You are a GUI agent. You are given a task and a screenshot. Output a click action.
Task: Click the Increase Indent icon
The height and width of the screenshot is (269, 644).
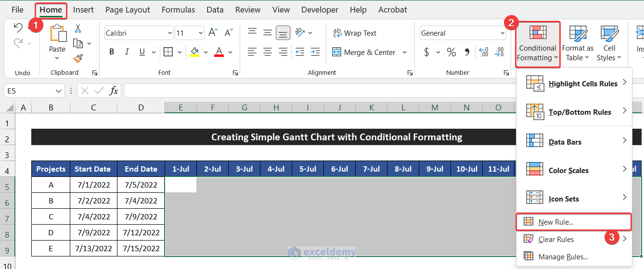(315, 52)
